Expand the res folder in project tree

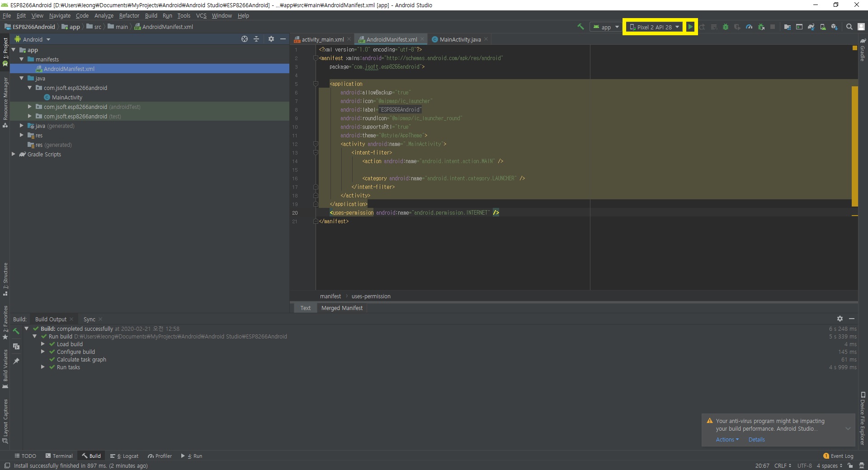[x=21, y=135]
